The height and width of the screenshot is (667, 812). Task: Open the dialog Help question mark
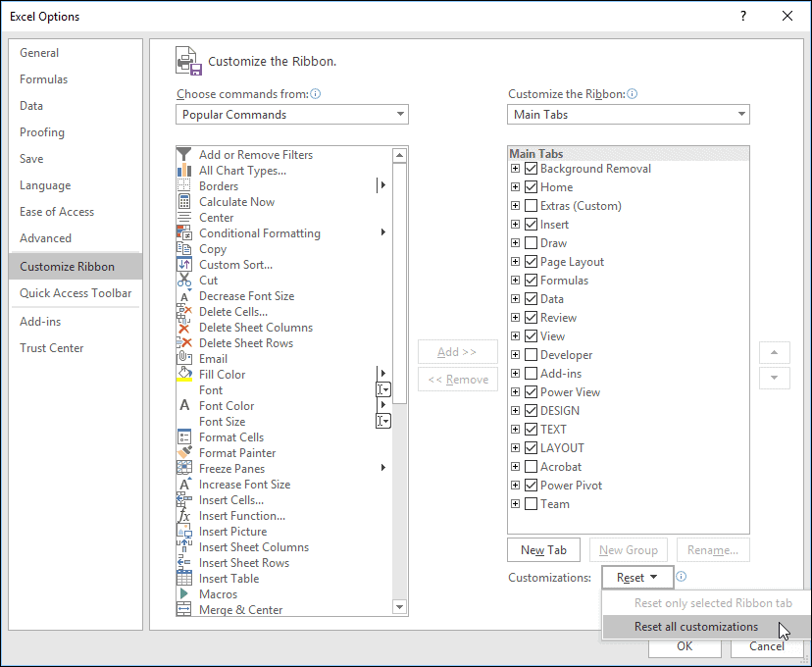click(743, 16)
